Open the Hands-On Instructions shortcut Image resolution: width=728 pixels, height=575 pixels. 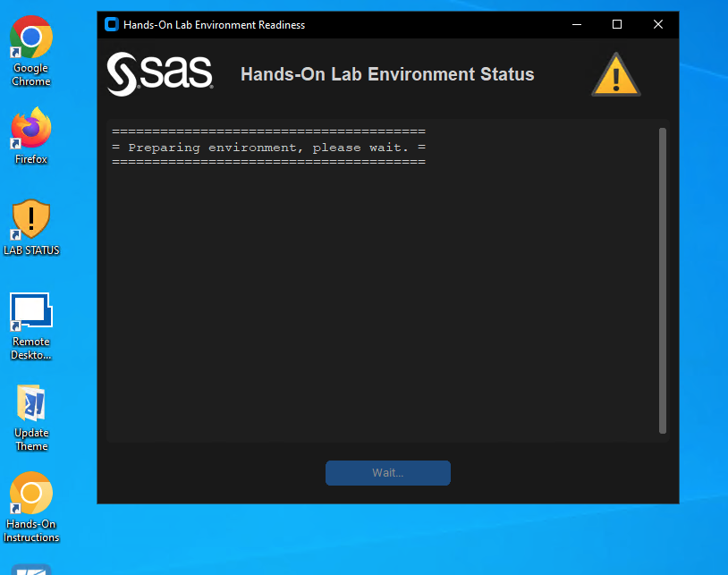31,492
